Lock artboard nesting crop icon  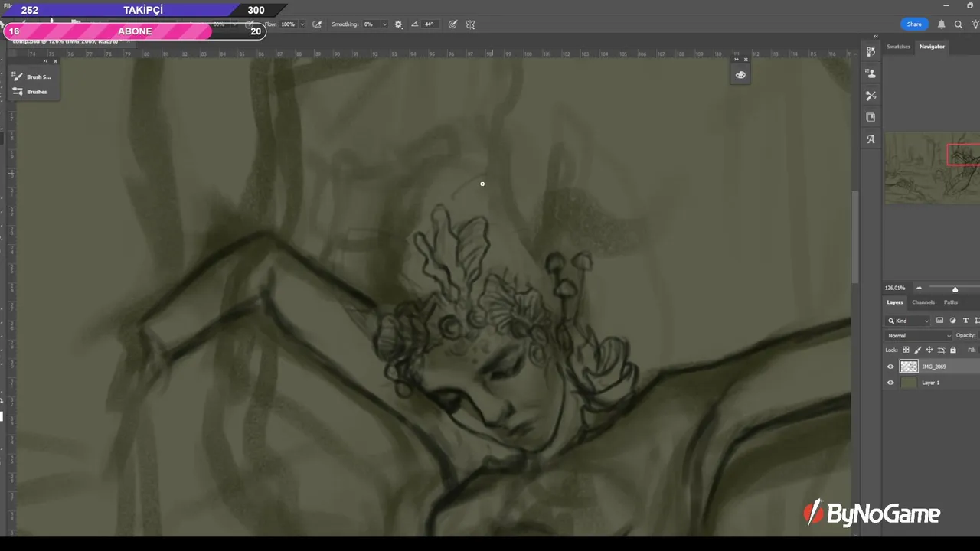pos(941,350)
